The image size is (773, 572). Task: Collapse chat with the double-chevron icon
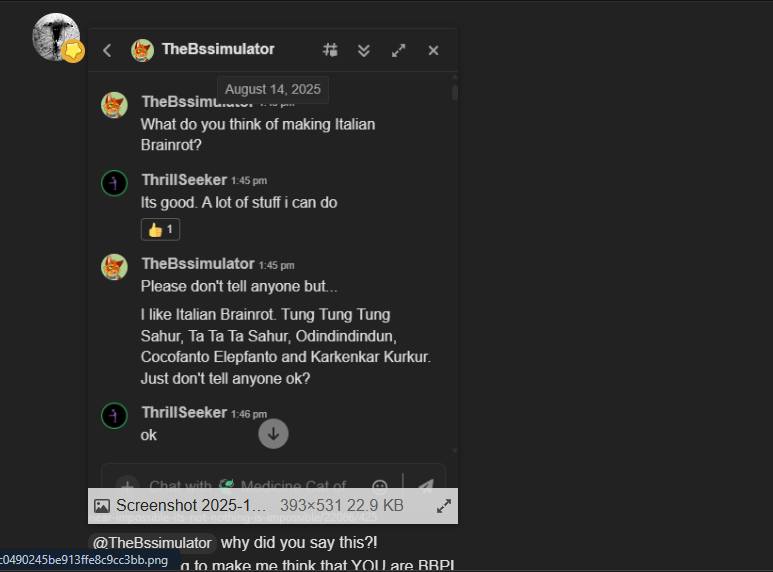pyautogui.click(x=364, y=50)
